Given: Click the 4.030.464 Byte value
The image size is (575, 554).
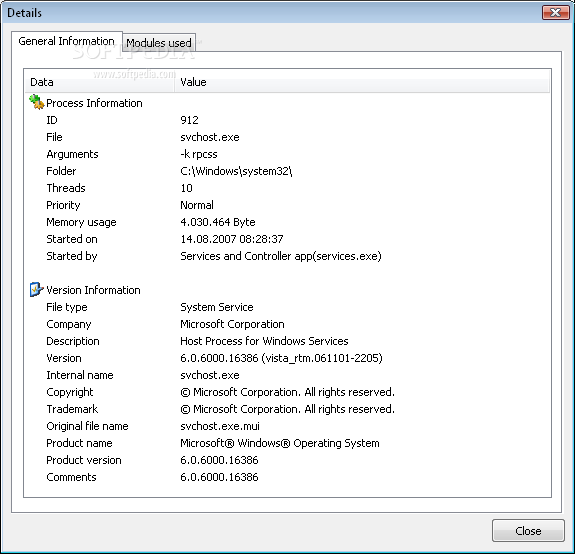Looking at the screenshot, I should tap(218, 222).
